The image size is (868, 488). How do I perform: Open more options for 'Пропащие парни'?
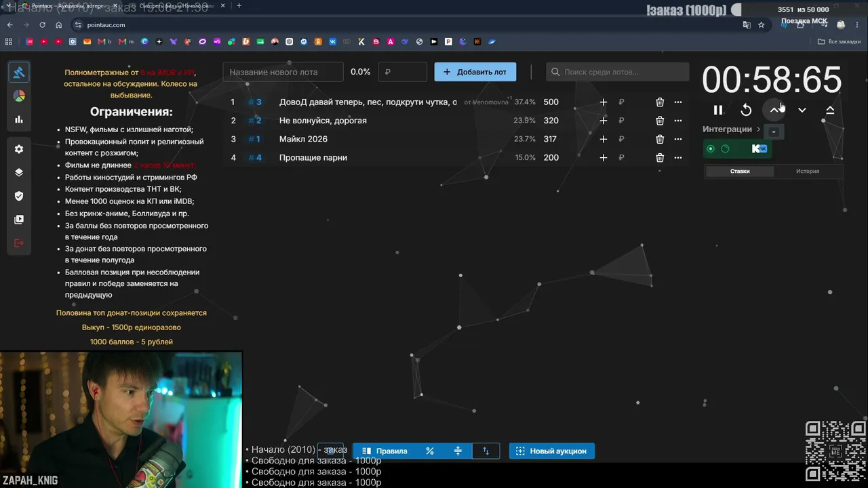(x=678, y=157)
